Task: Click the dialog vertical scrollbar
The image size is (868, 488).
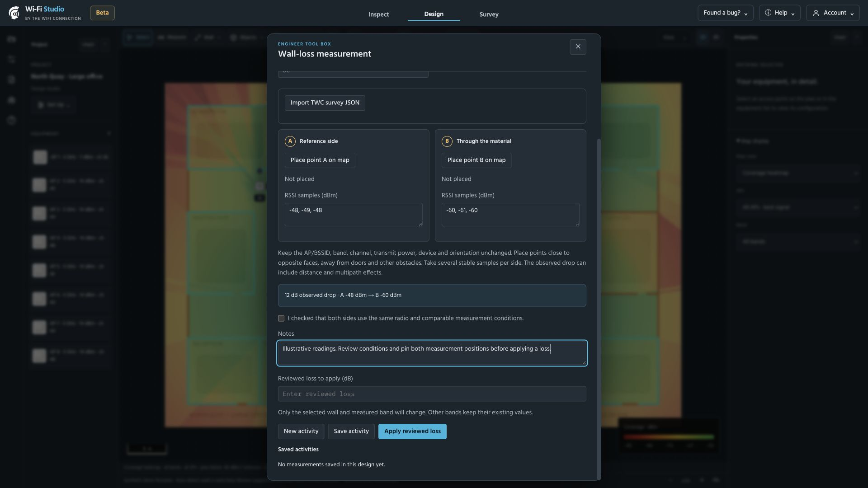Action: point(599,309)
